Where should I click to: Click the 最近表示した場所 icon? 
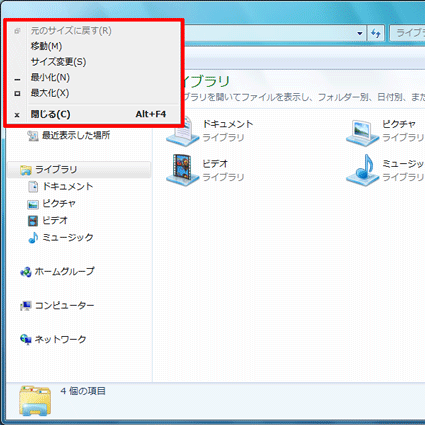coord(33,136)
